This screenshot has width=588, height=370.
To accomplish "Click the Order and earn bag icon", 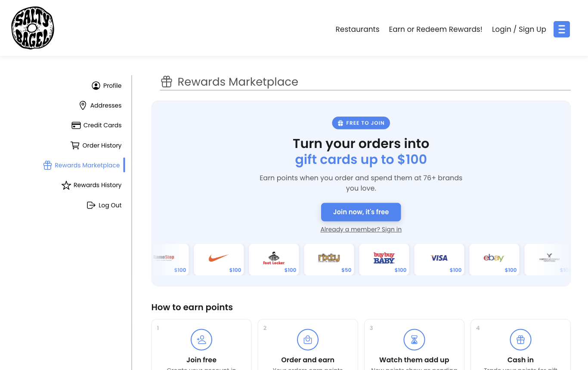I will tap(308, 340).
